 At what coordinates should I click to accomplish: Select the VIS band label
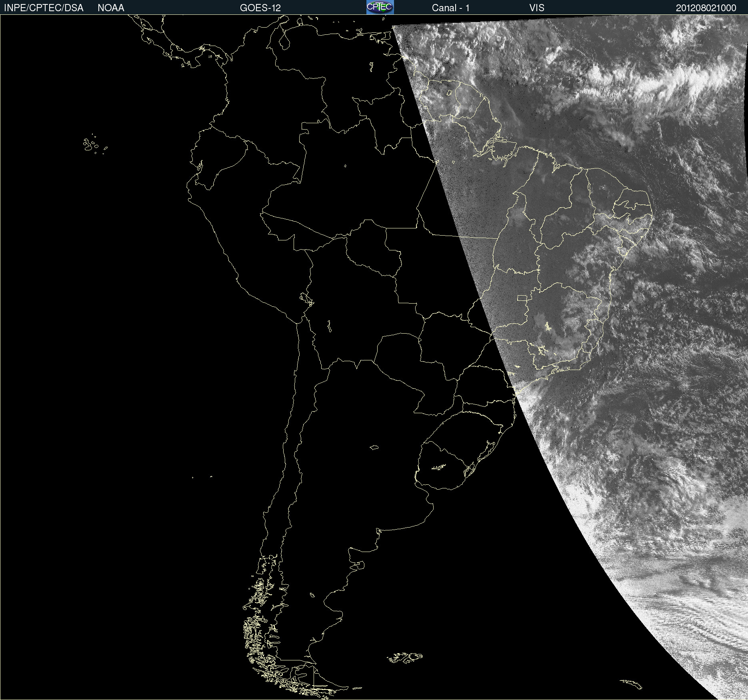click(x=537, y=8)
